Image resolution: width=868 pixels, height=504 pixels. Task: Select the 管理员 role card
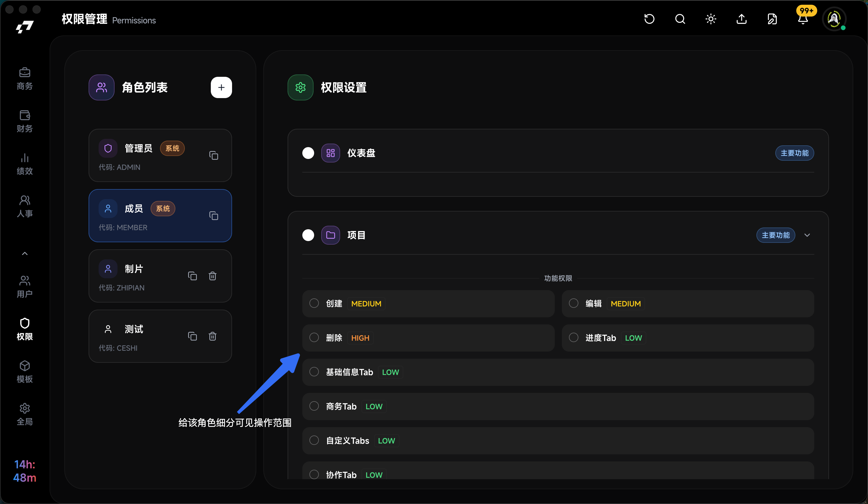pos(160,155)
